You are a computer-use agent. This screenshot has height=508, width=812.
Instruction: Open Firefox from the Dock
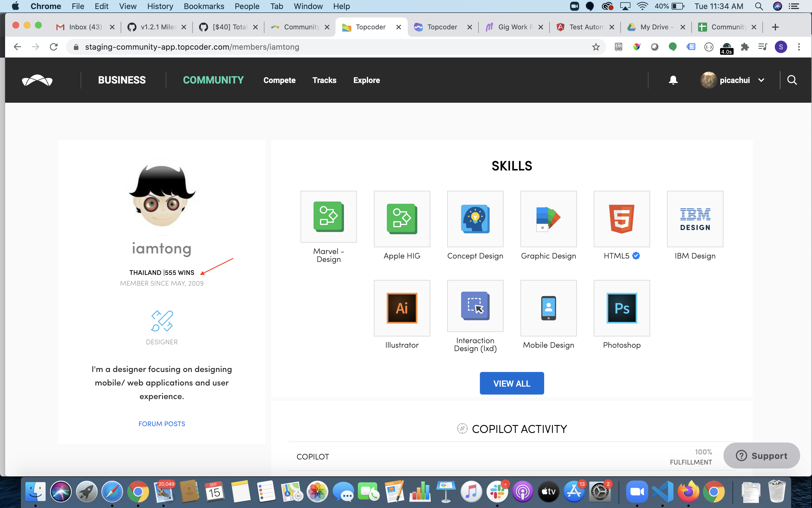click(688, 492)
